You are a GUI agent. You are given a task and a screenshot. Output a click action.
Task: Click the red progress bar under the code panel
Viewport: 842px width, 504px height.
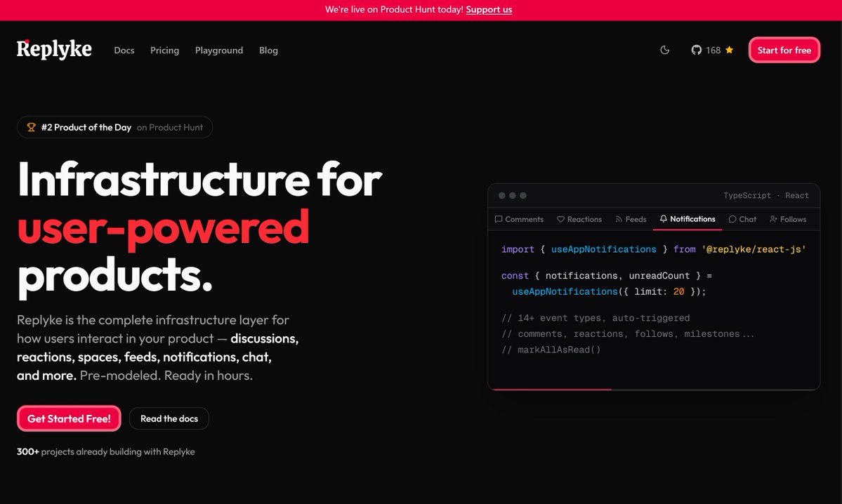pos(551,389)
